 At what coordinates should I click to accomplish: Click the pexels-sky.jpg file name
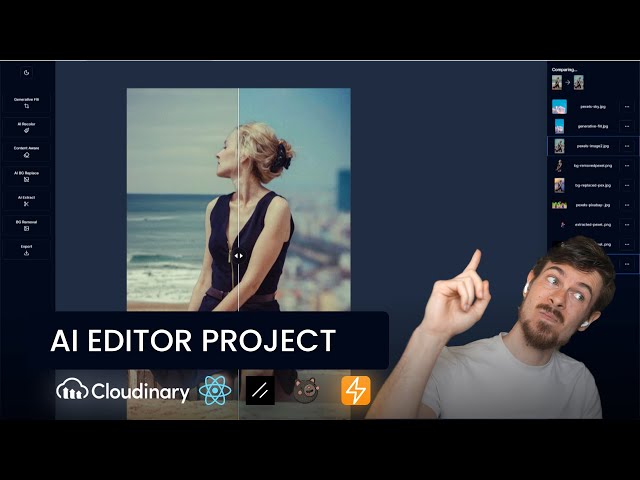(x=593, y=107)
